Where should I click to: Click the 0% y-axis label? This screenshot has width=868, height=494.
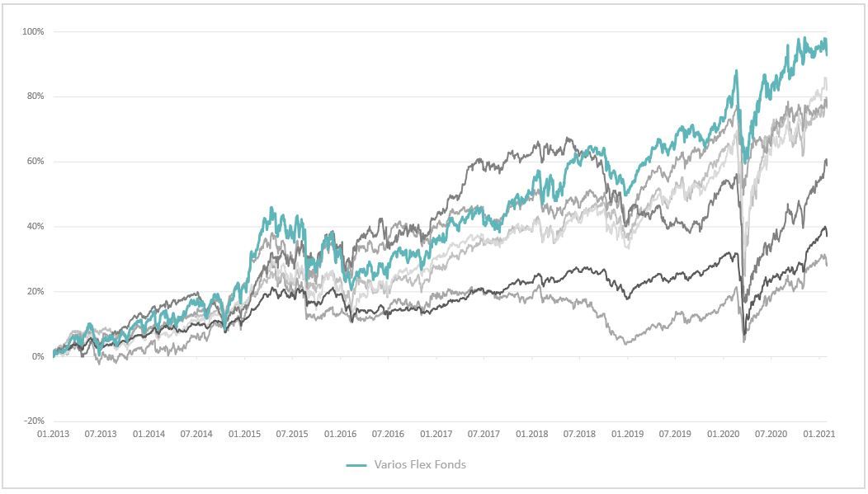point(37,357)
